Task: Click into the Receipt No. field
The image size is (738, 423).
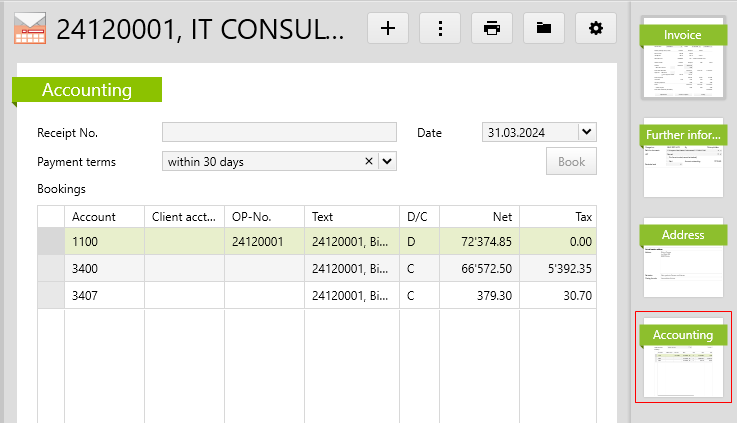Action: (279, 132)
